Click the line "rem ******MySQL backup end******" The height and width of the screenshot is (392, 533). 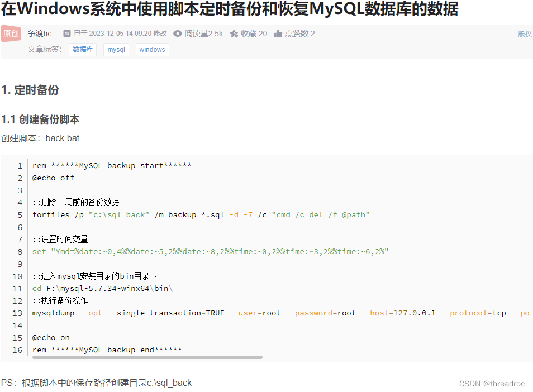107,350
